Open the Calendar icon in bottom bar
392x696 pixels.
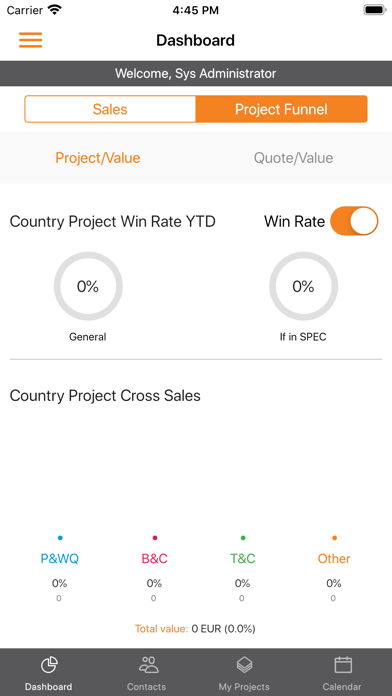pos(343,664)
